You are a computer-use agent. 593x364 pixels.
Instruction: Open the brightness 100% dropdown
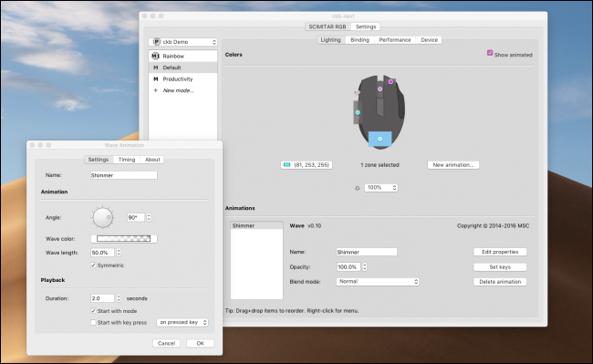(380, 188)
